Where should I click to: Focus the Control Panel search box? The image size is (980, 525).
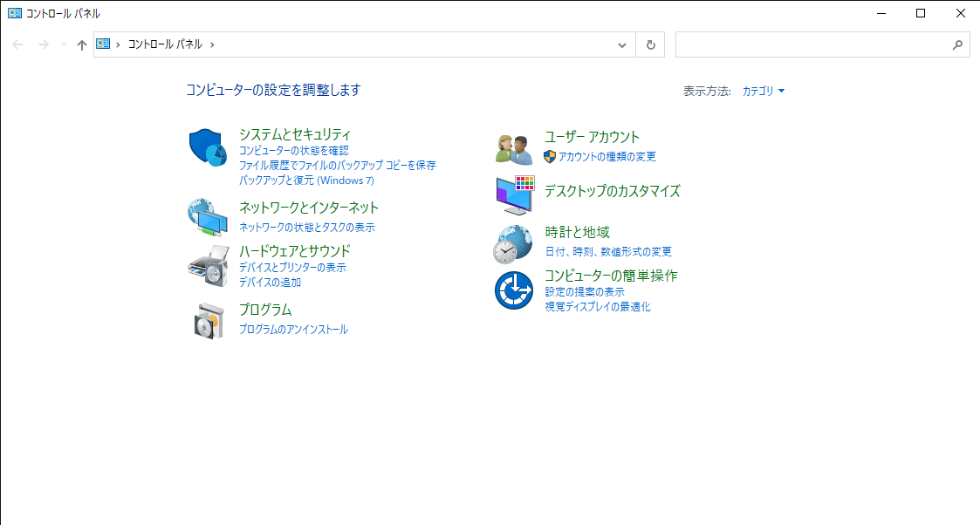coord(823,45)
